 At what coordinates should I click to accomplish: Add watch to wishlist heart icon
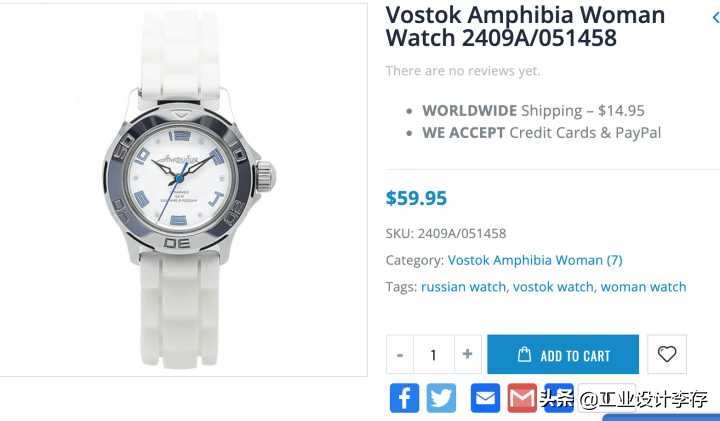click(x=667, y=354)
